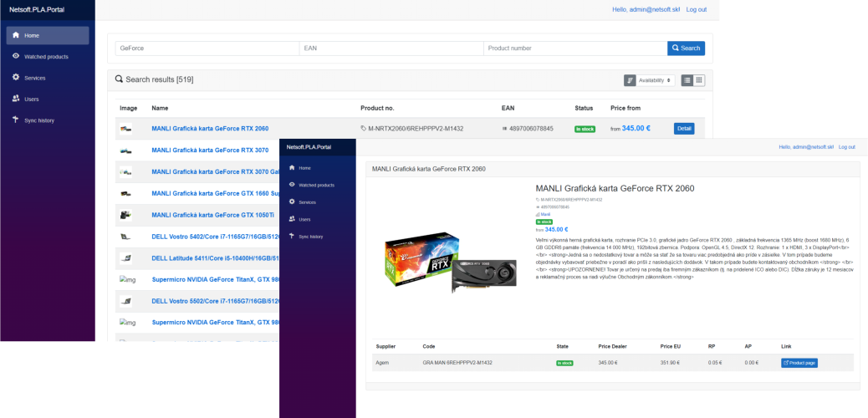Image resolution: width=868 pixels, height=418 pixels.
Task: Open the Manli manufacturer link in product detail
Action: coord(544,214)
